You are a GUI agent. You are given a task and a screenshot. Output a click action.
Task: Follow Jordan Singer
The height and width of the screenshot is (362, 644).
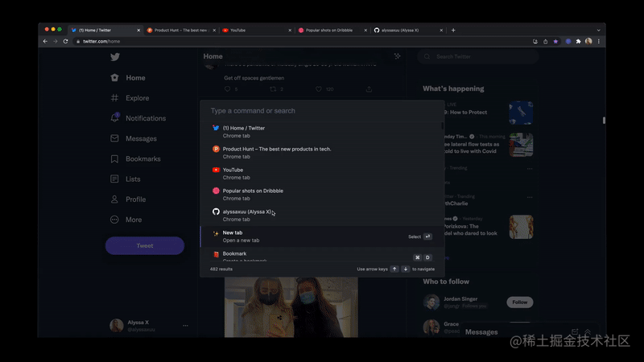[519, 302]
